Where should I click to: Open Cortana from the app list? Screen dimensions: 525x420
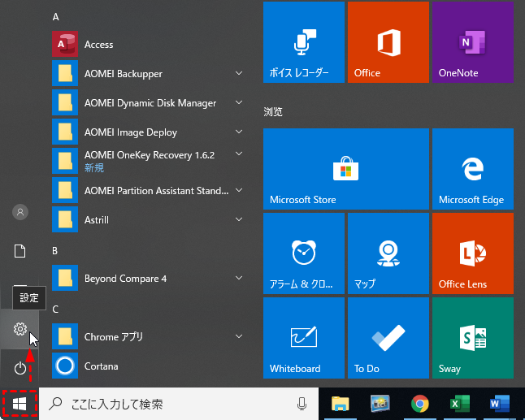coord(101,366)
